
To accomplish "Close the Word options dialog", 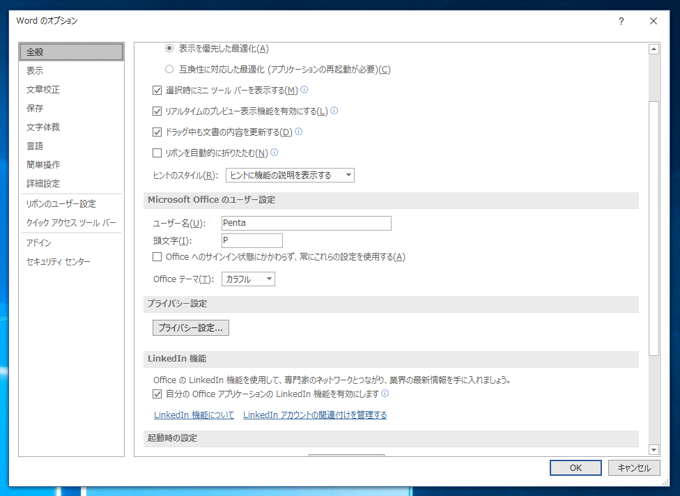I will 653,21.
